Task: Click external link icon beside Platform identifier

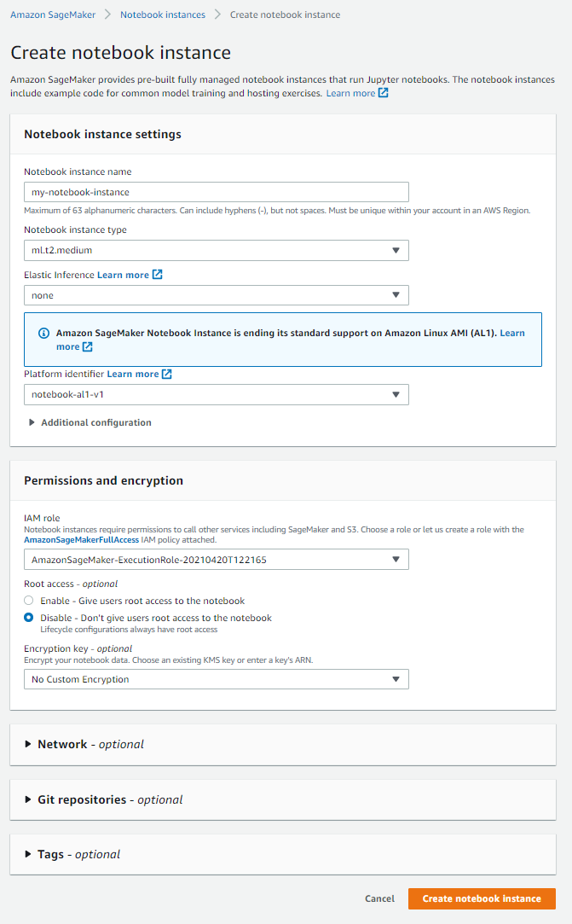Action: tap(167, 374)
